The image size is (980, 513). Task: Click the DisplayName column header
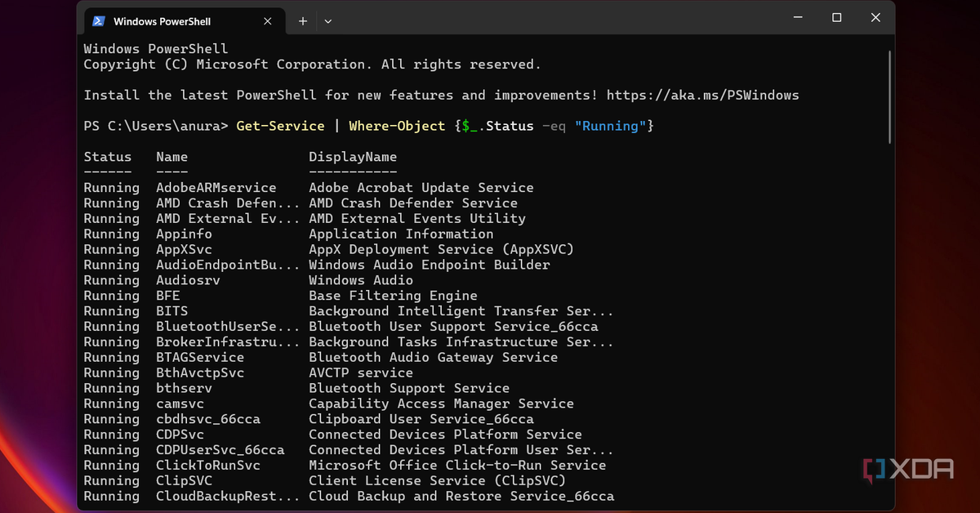tap(353, 157)
